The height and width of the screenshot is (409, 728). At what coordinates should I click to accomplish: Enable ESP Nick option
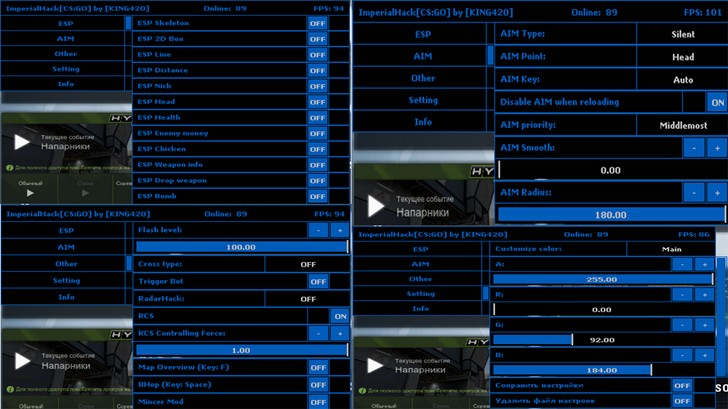coord(318,86)
